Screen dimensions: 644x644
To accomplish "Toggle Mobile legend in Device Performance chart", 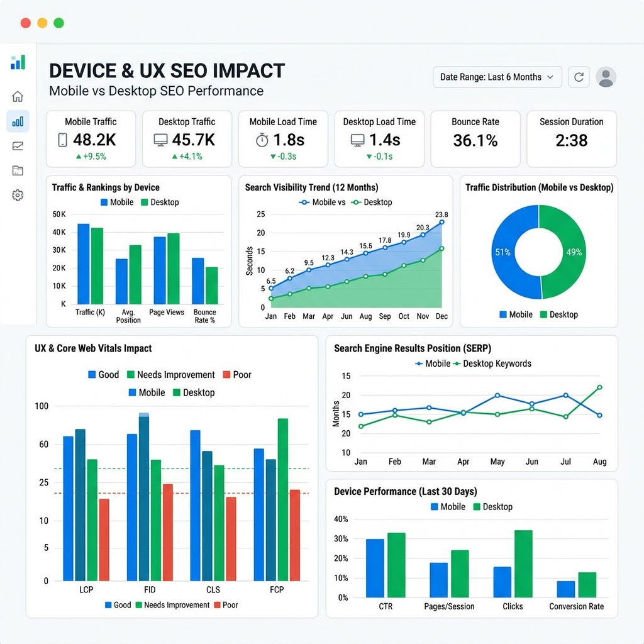I will pyautogui.click(x=448, y=507).
